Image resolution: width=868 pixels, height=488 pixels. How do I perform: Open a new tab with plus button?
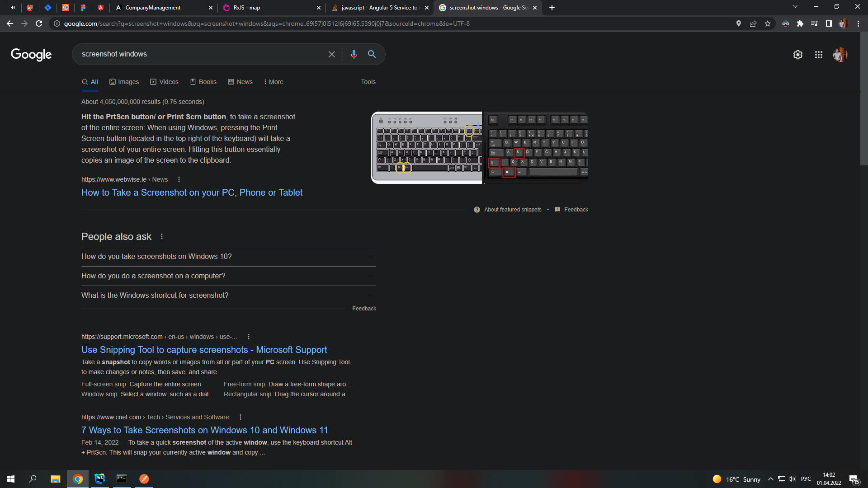552,8
